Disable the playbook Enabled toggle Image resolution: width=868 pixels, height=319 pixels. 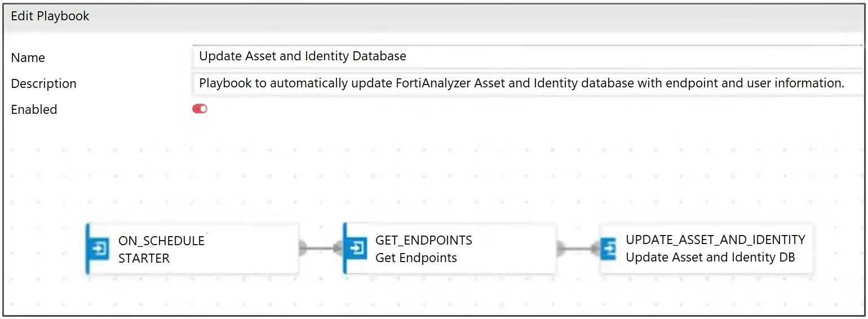[200, 109]
